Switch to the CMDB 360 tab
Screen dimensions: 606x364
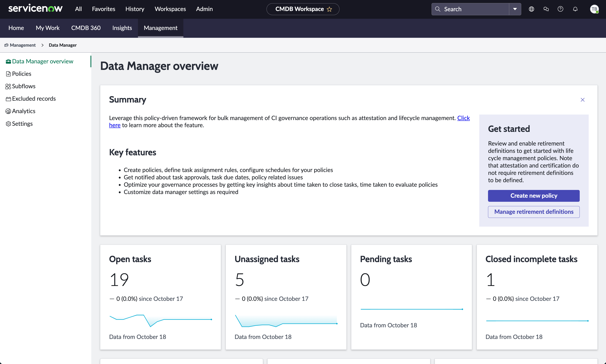pos(86,28)
